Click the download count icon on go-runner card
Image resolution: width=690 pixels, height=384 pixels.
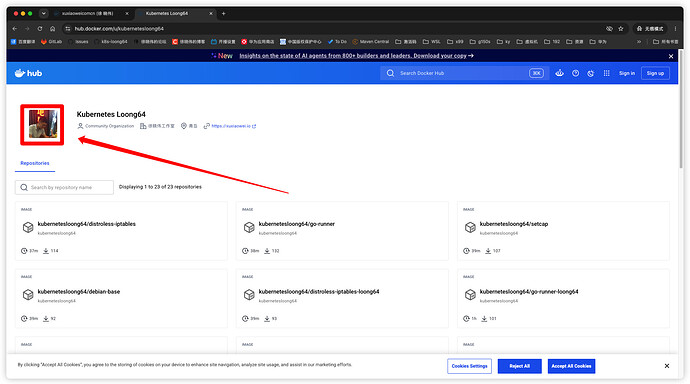267,251
